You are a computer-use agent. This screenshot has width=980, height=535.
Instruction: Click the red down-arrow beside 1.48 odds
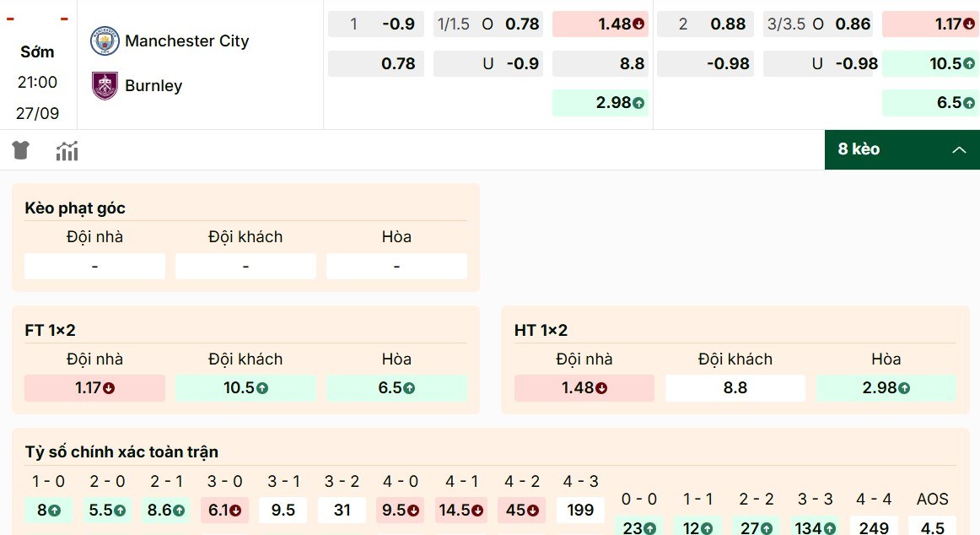point(637,24)
